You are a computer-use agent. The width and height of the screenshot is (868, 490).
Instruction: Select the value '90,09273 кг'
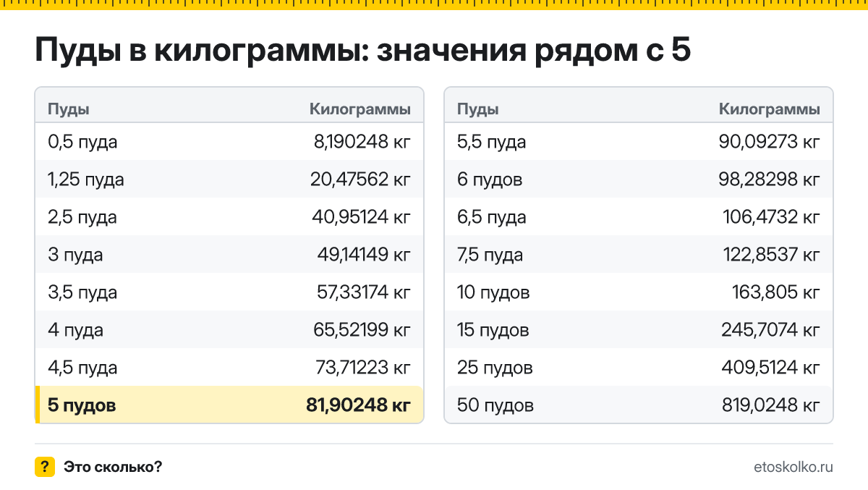pos(770,142)
